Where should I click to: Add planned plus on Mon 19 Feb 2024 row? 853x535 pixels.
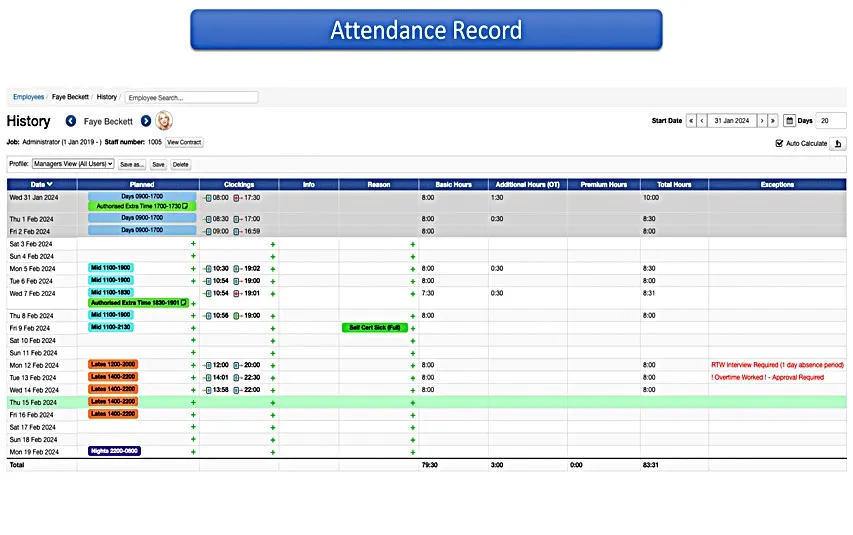[x=193, y=452]
